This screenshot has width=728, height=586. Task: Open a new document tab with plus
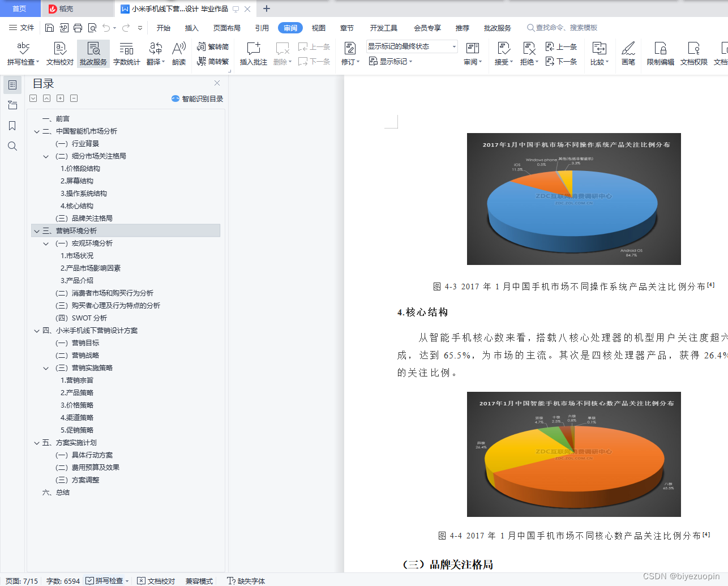[x=267, y=8]
